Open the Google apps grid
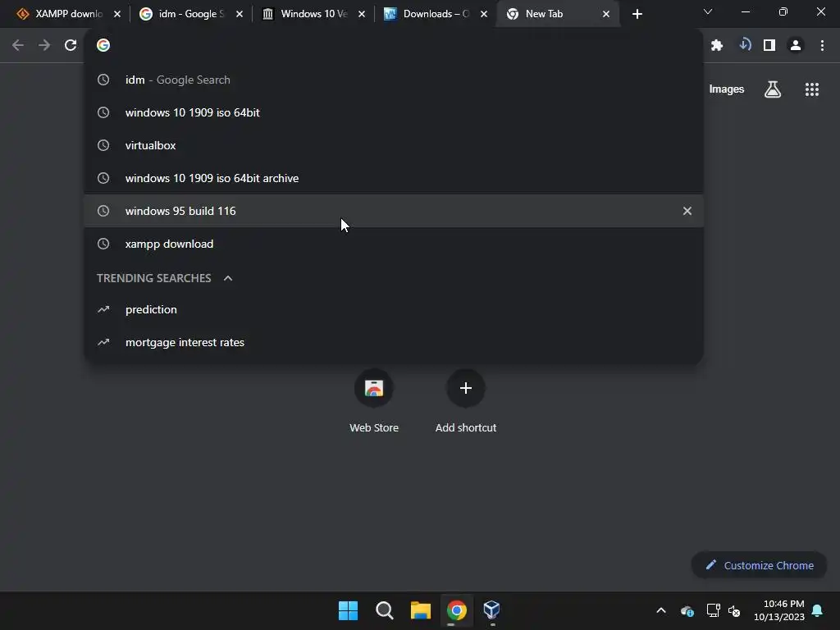 [x=812, y=89]
